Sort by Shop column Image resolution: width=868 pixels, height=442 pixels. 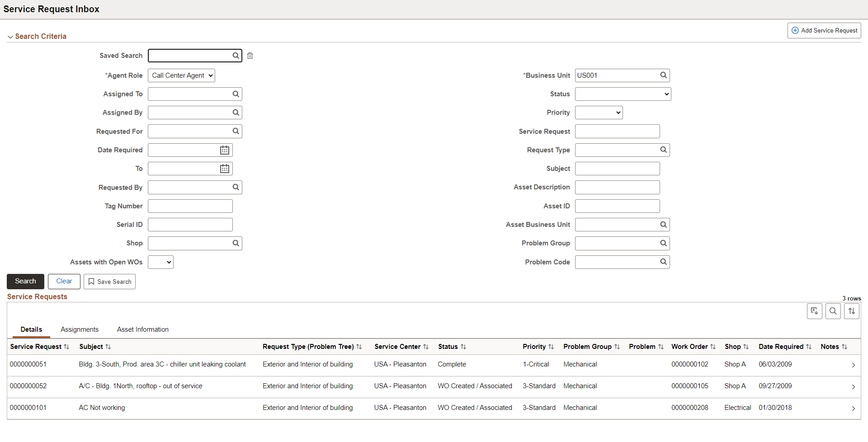[x=737, y=347]
